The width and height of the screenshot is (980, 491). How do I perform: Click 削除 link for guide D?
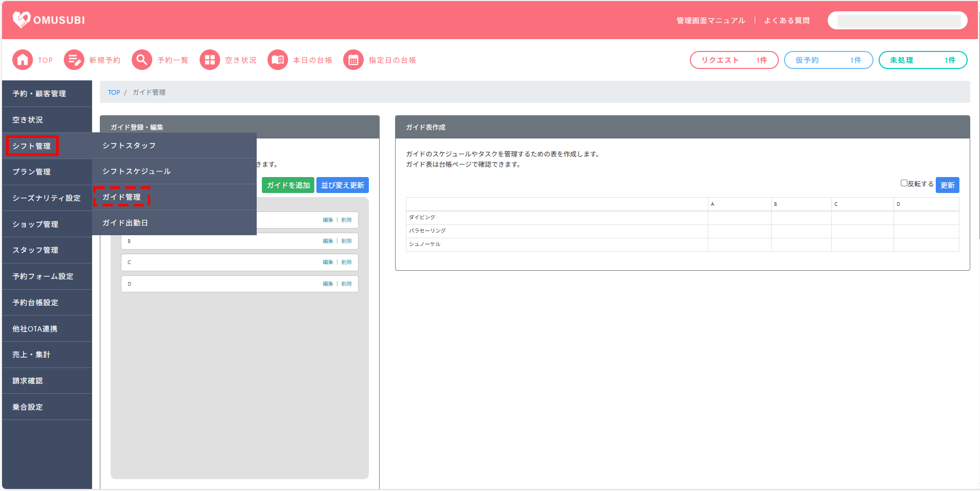(347, 284)
